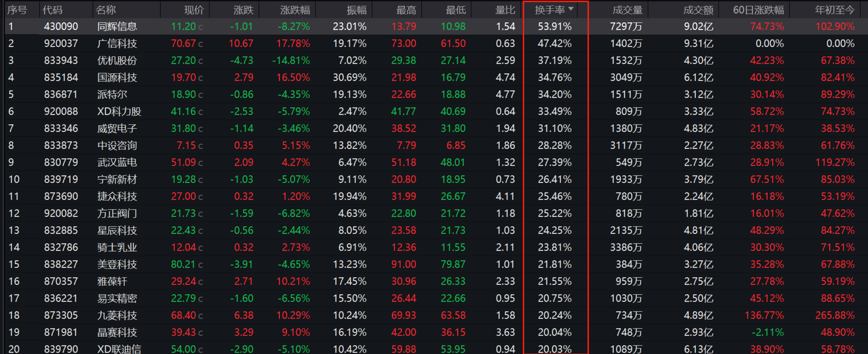Image resolution: width=868 pixels, height=354 pixels.
Task: Click stock code 920037
Action: tap(61, 44)
